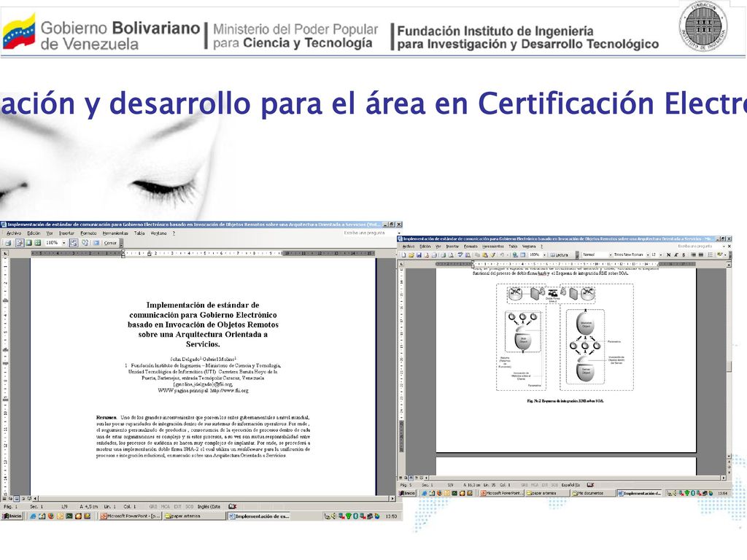Click Print Preview icon in right Word toolbar
The image size is (747, 560).
[x=451, y=254]
